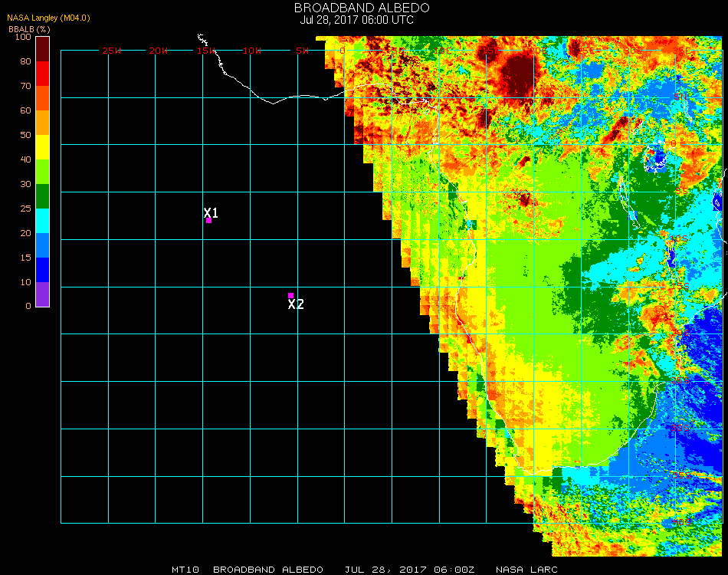Choose the light green 30-40% legend swatch

pyautogui.click(x=42, y=172)
